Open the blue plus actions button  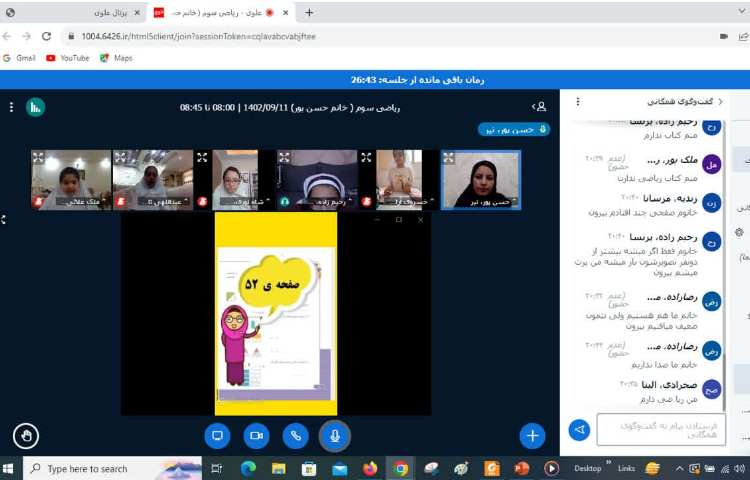click(x=532, y=436)
